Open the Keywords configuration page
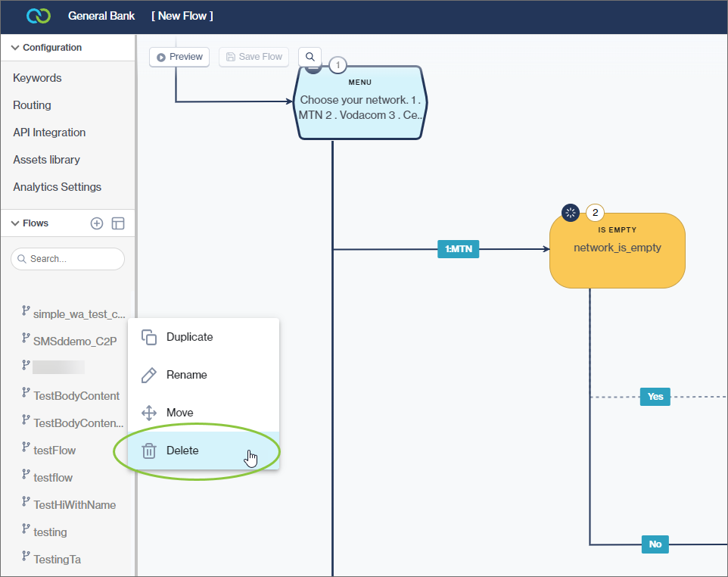Image resolution: width=728 pixels, height=577 pixels. (x=36, y=77)
